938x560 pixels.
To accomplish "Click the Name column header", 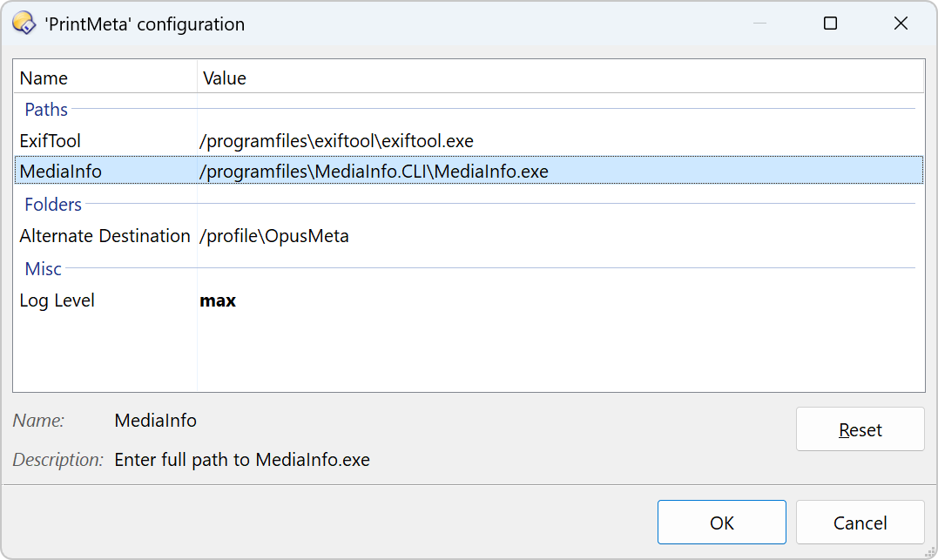I will (x=44, y=78).
